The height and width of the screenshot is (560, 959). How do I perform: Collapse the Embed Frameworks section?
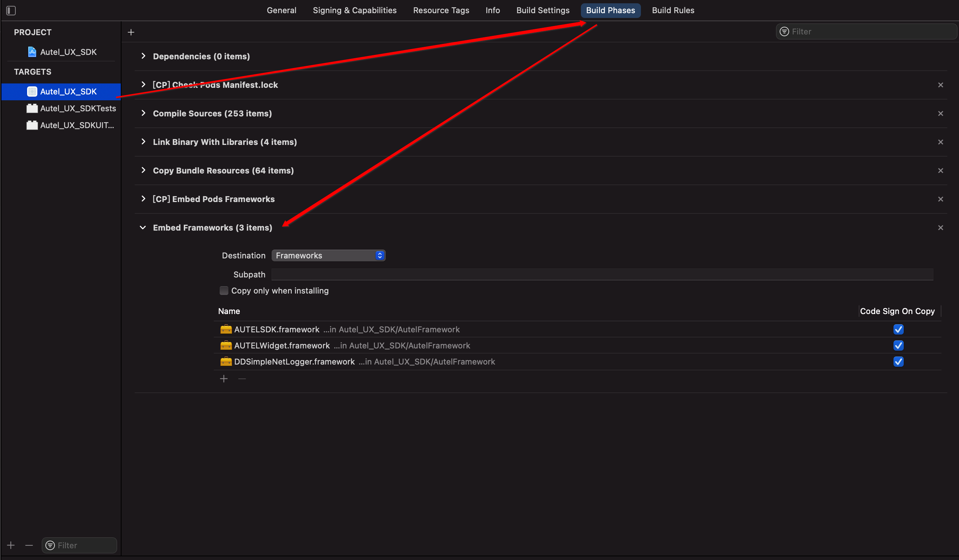click(x=143, y=228)
